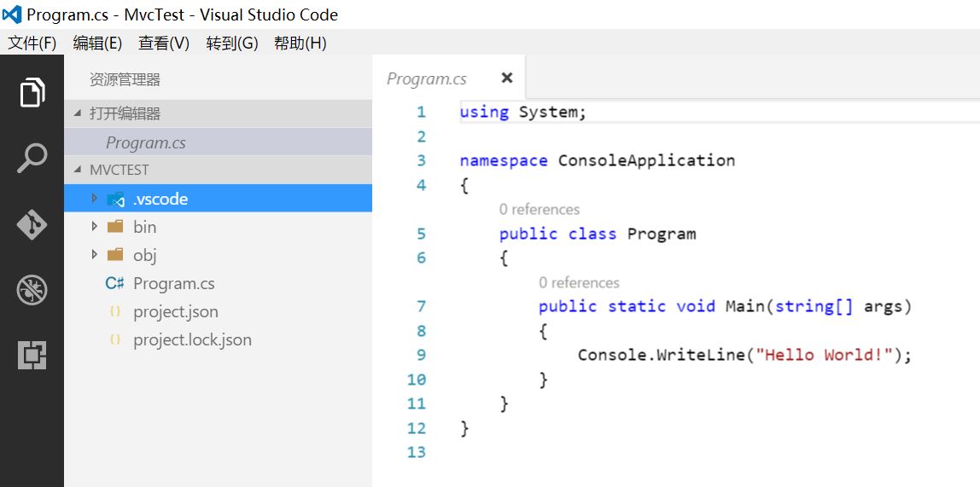Click the 'string[]' parameter type
The width and height of the screenshot is (980, 487).
(814, 306)
